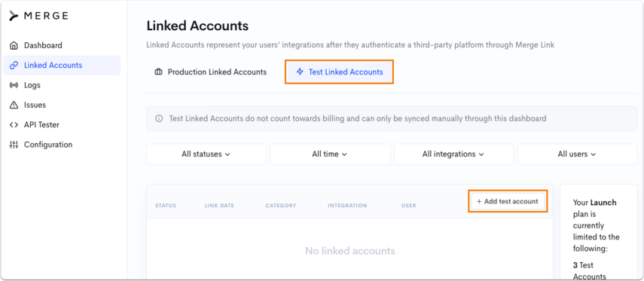This screenshot has width=644, height=281.
Task: Open the All time dropdown
Action: pos(330,154)
